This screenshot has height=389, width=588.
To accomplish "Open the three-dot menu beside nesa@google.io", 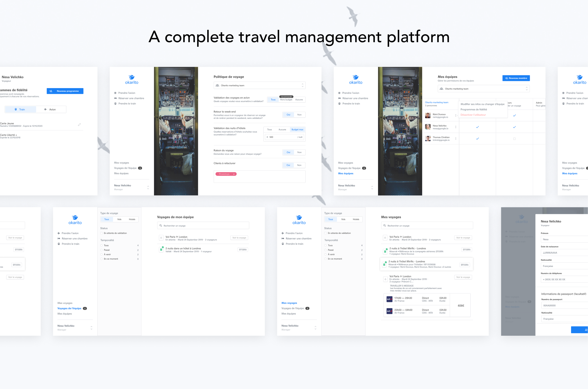I will click(456, 127).
